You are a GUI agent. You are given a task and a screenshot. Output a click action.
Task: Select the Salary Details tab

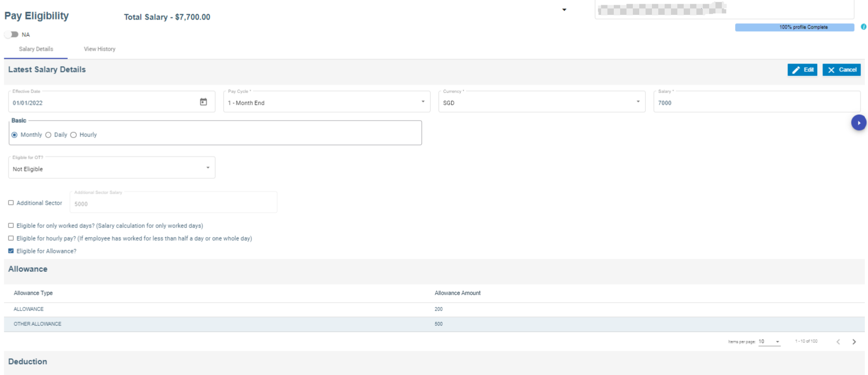(36, 49)
